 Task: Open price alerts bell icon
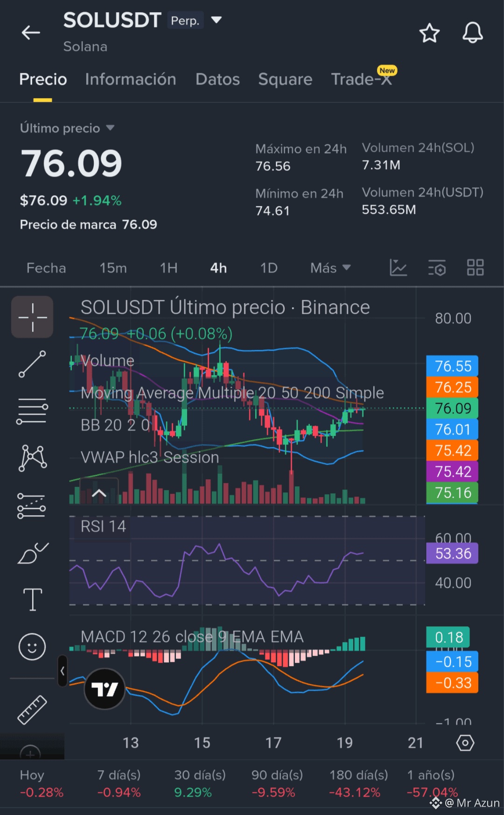pos(472,33)
